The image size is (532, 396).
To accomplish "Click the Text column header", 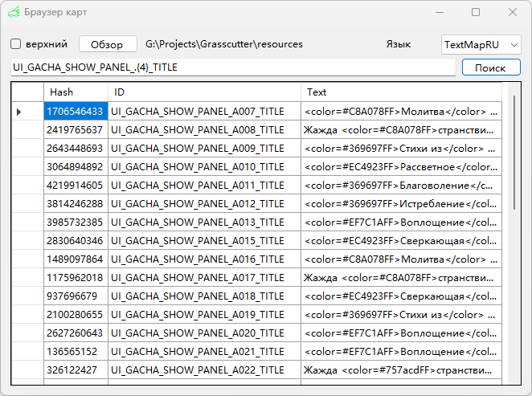I will 400,92.
